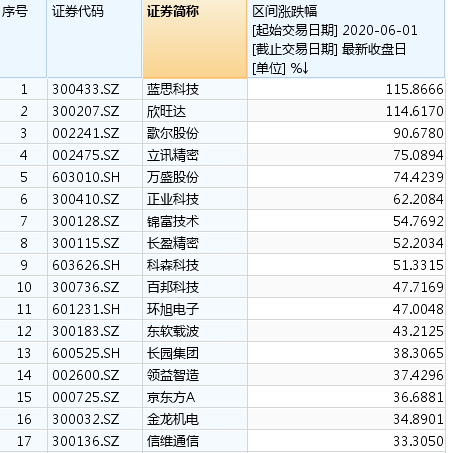Viewport: 450px width, 453px height.
Task: Click the value 43.2125
Action: pyautogui.click(x=418, y=331)
